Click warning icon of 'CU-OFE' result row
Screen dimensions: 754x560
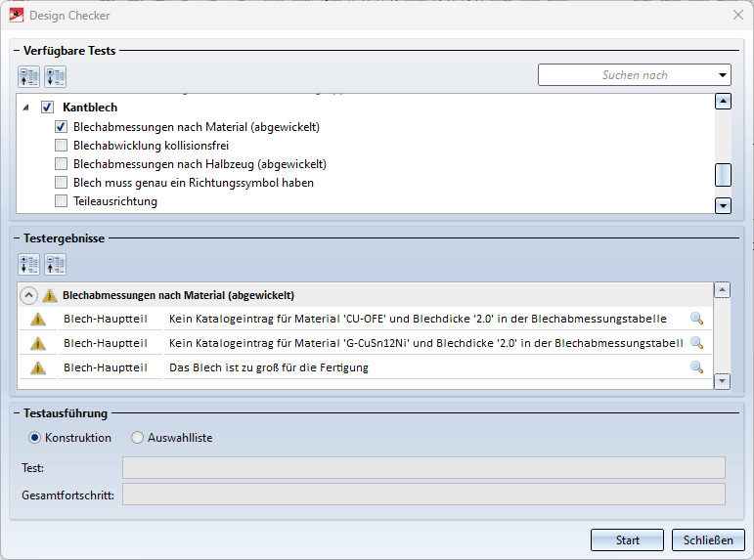pyautogui.click(x=37, y=319)
